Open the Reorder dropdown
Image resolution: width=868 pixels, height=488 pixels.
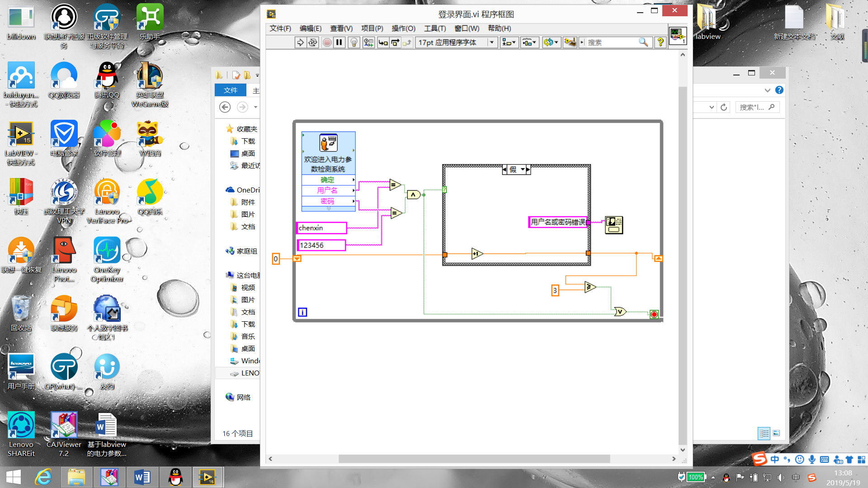click(x=551, y=42)
